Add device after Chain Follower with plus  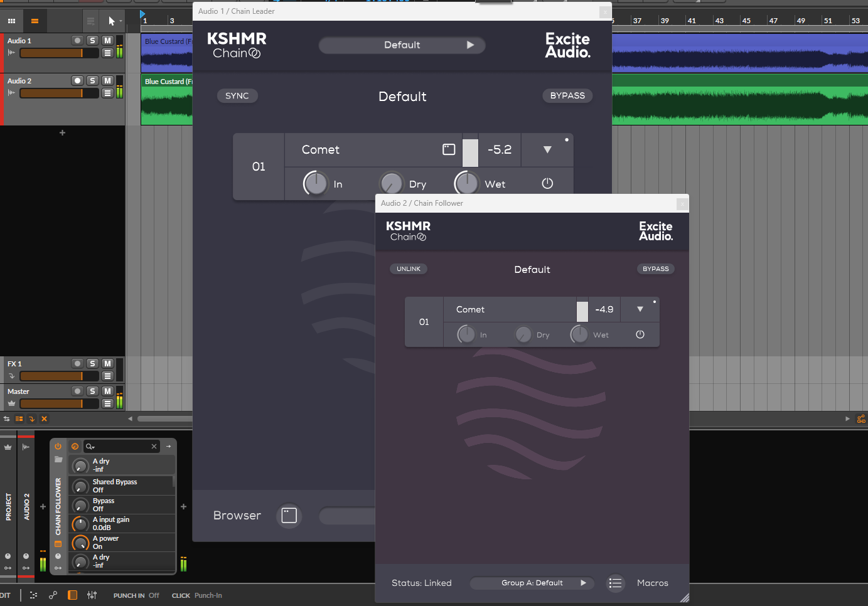183,506
